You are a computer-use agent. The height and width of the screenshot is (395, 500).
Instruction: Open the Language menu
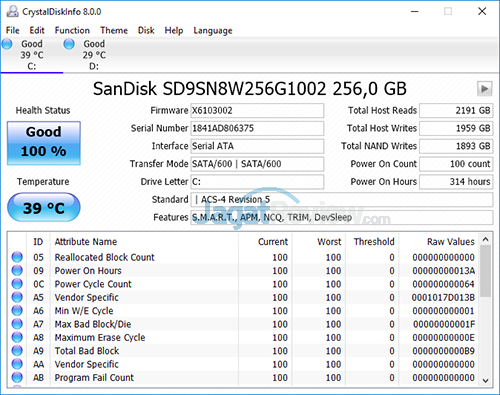[213, 30]
